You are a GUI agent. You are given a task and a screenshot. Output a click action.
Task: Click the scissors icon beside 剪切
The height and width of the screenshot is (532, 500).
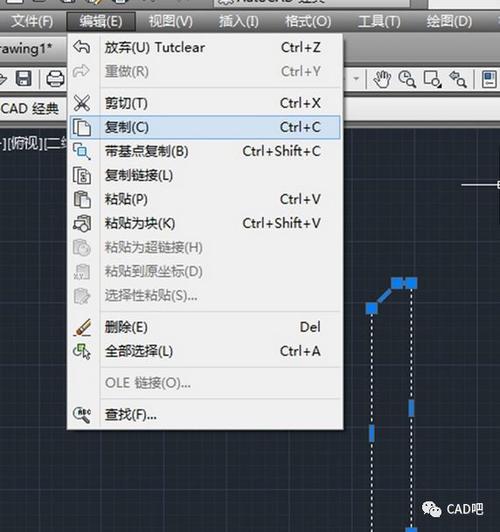(x=82, y=103)
